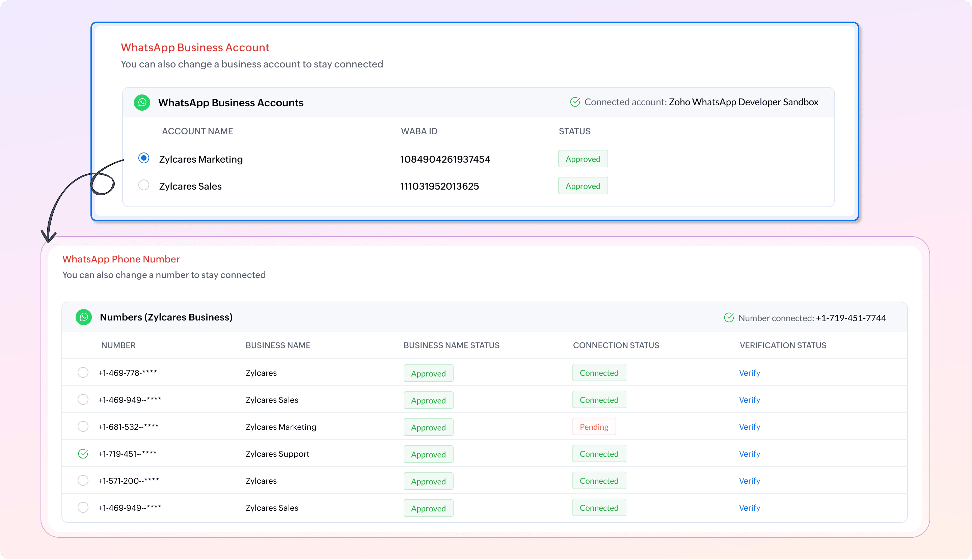972x560 pixels.
Task: Click green checkmark for +1-719-451 number row
Action: point(83,454)
